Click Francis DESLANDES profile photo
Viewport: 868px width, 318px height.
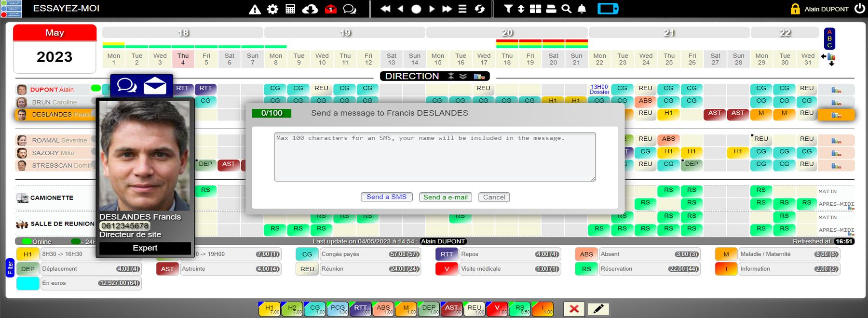pos(145,155)
